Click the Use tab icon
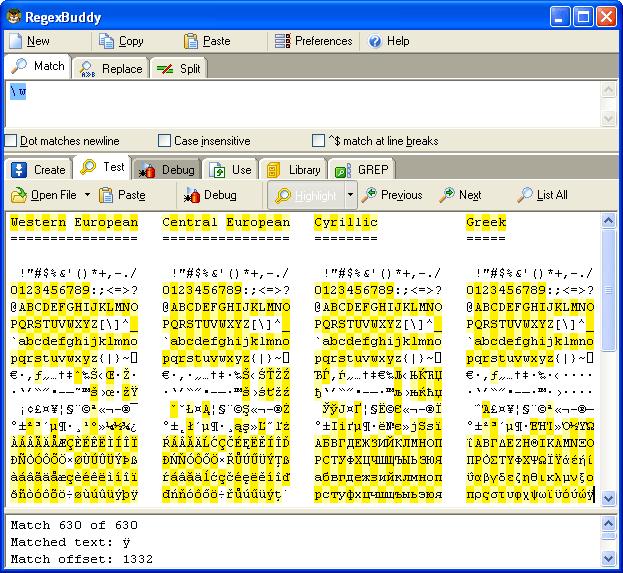 coord(217,170)
